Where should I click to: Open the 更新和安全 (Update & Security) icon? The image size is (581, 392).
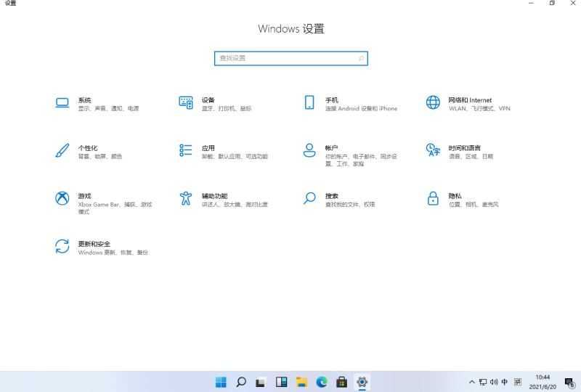(62, 246)
